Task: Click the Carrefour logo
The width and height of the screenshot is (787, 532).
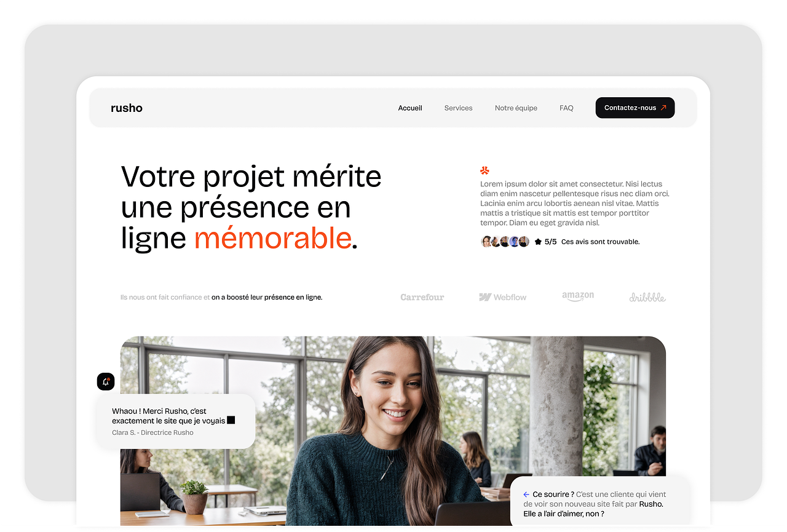Action: pos(422,297)
